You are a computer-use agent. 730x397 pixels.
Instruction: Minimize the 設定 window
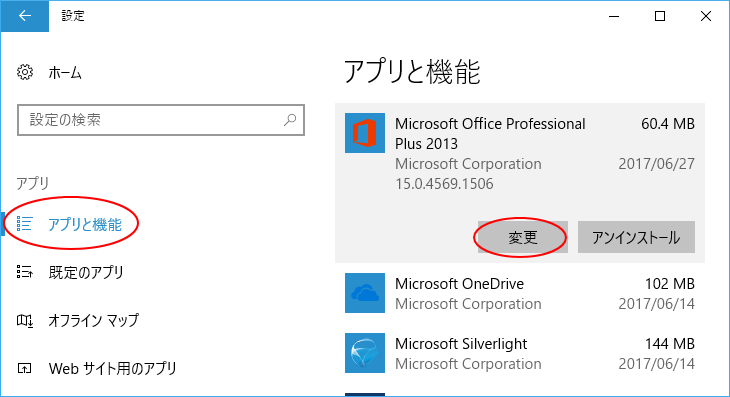coord(614,16)
